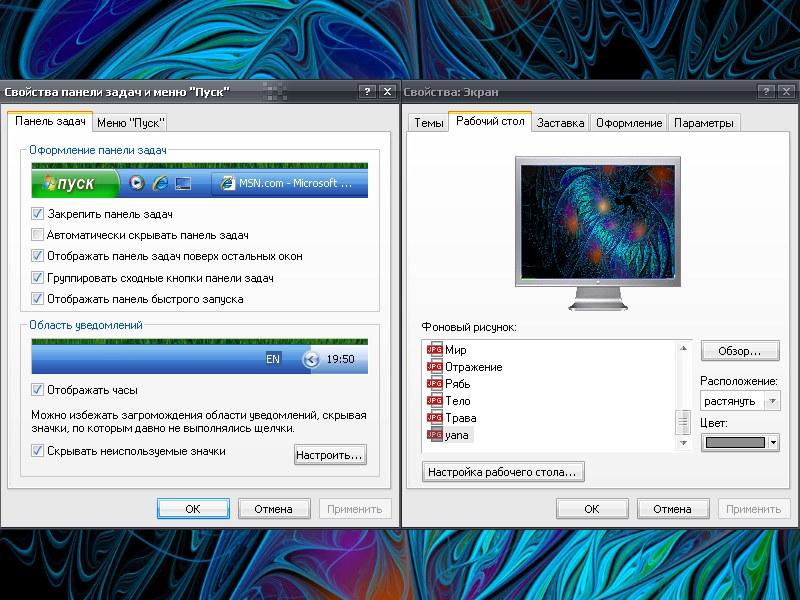The height and width of the screenshot is (600, 800).
Task: Click help question button in Свойства: Экран window
Action: point(766,91)
